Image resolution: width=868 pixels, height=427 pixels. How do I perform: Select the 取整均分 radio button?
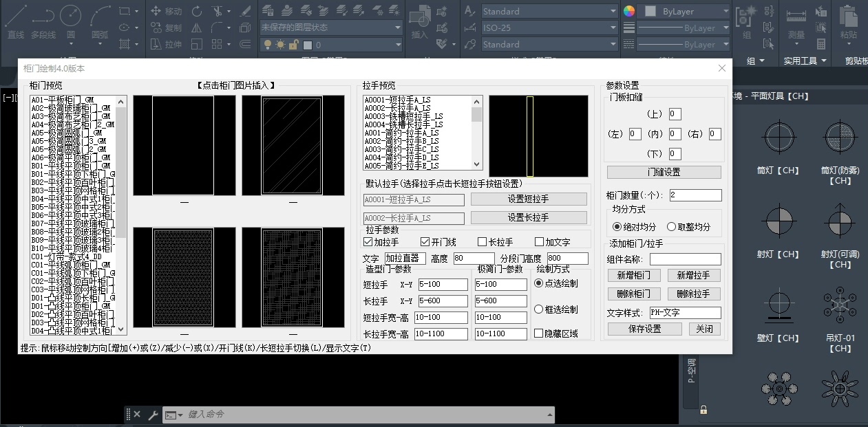pos(671,227)
